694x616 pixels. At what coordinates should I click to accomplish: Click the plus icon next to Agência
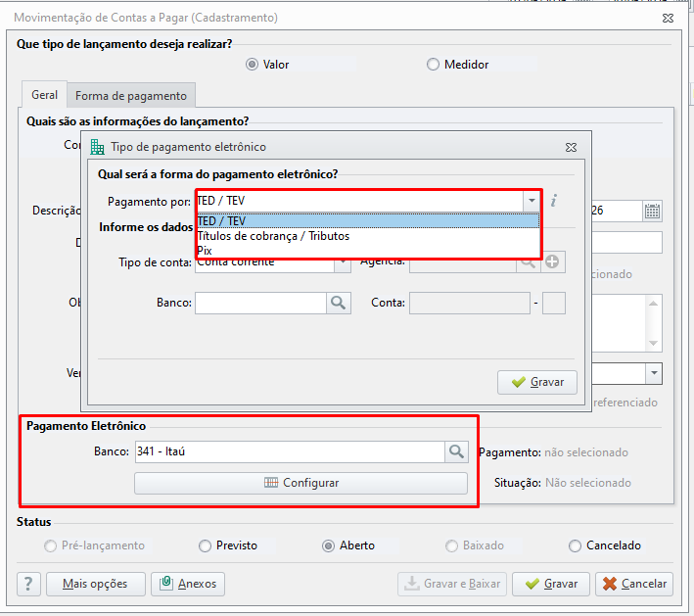click(552, 261)
